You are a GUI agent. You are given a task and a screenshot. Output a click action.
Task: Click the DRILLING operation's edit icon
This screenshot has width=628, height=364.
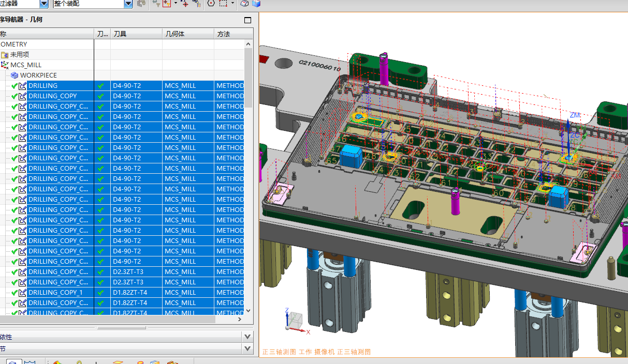pyautogui.click(x=22, y=86)
